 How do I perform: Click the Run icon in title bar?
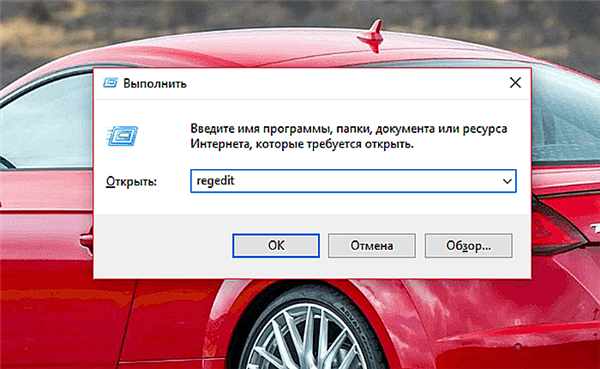click(110, 83)
